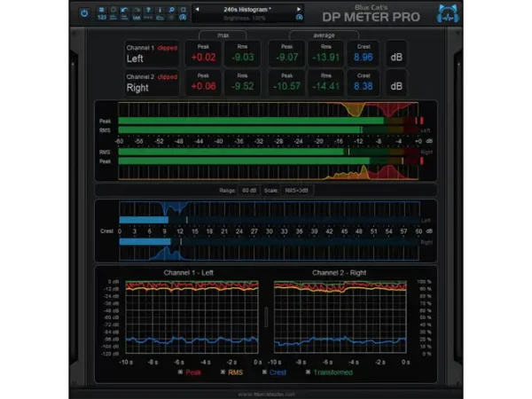
Task: Open help with the question mark icon
Action: click(x=148, y=10)
